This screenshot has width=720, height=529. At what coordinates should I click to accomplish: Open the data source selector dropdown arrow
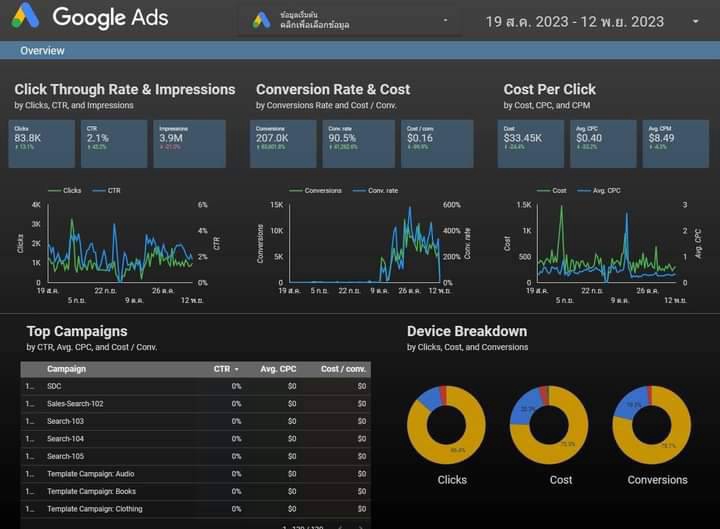point(445,20)
